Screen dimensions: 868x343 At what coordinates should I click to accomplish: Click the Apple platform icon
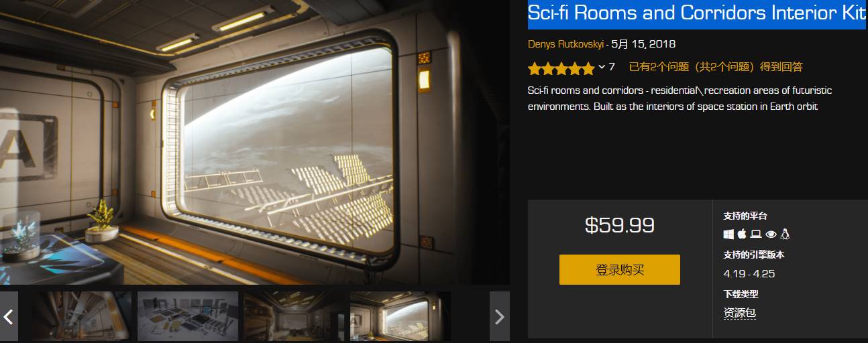742,234
